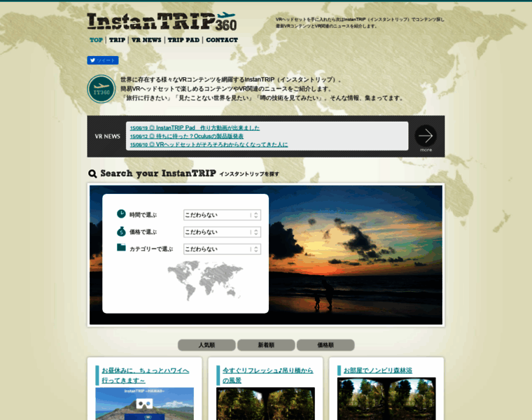This screenshot has width=532, height=420.
Task: Click the round IT360 airplane badge
Action: coord(101,89)
